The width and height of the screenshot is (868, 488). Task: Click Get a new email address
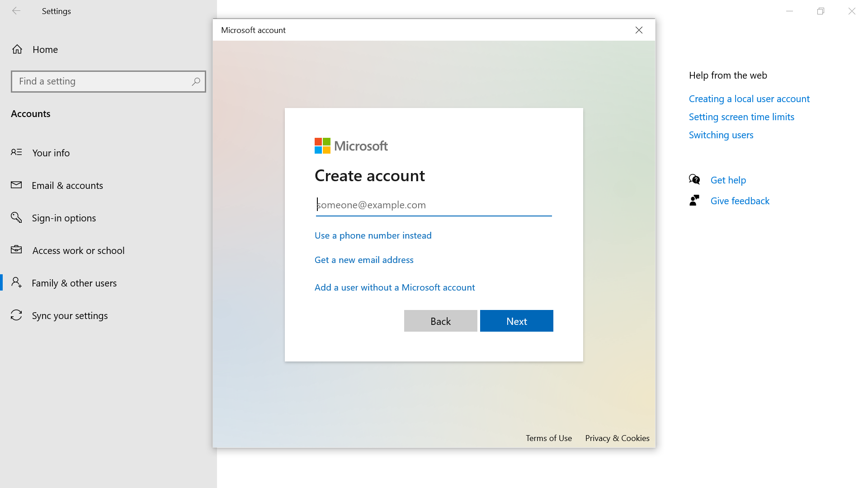click(x=364, y=260)
